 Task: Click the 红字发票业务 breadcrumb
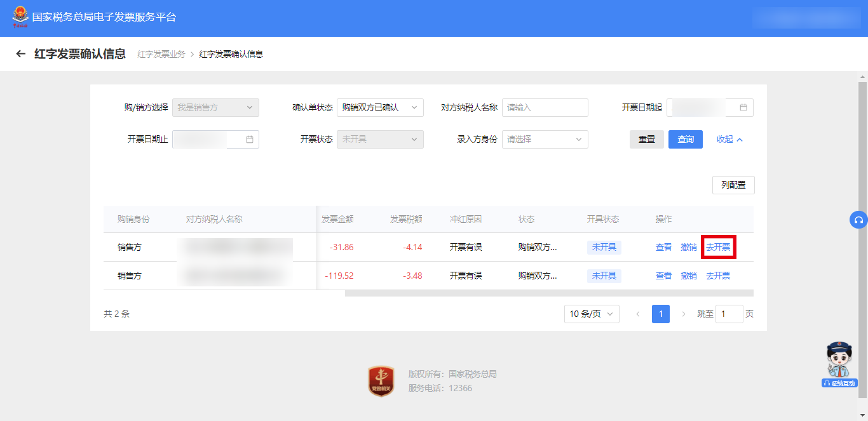161,54
